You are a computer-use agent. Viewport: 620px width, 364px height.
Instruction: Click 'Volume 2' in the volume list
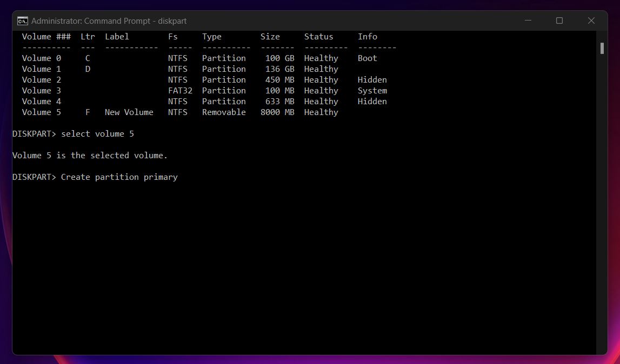pyautogui.click(x=42, y=80)
